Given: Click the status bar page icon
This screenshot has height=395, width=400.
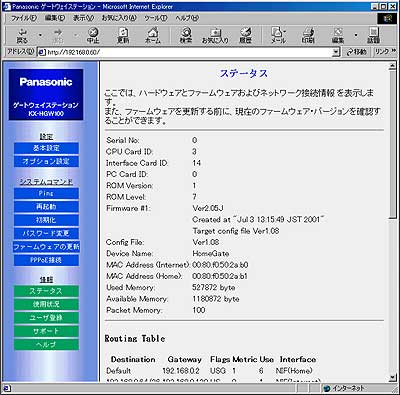Looking at the screenshot, I should point(7,388).
